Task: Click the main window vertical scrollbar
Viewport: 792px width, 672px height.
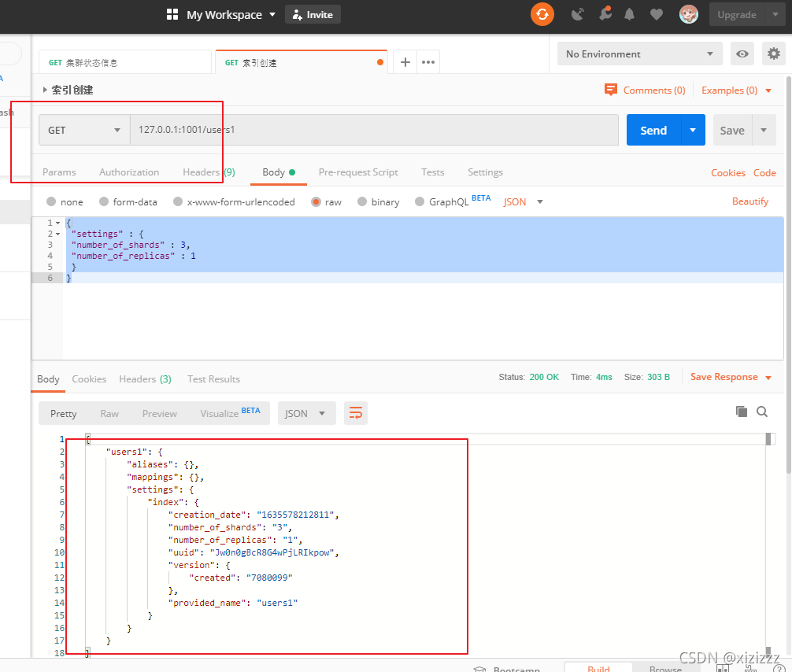Action: point(789,275)
